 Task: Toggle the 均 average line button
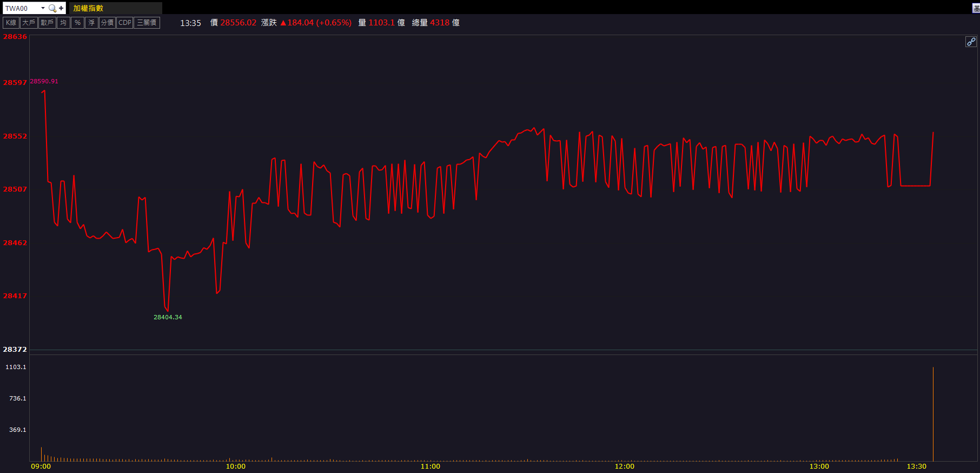pyautogui.click(x=64, y=23)
